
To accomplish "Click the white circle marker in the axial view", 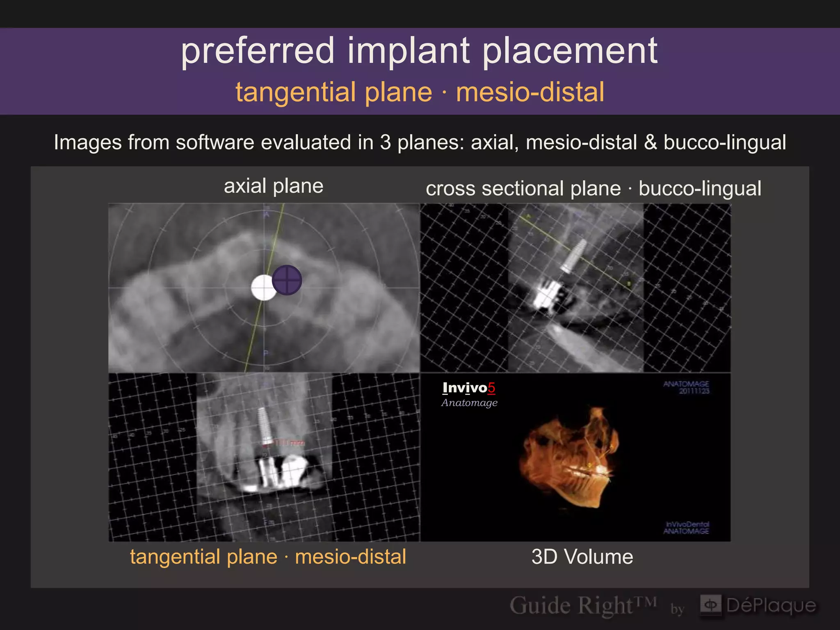I will [263, 288].
